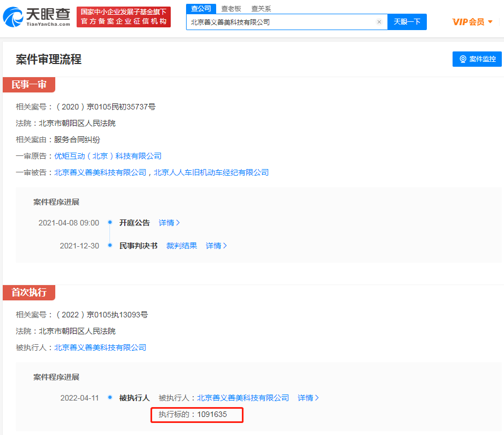
Task: Click the company name search input field
Action: (279, 22)
